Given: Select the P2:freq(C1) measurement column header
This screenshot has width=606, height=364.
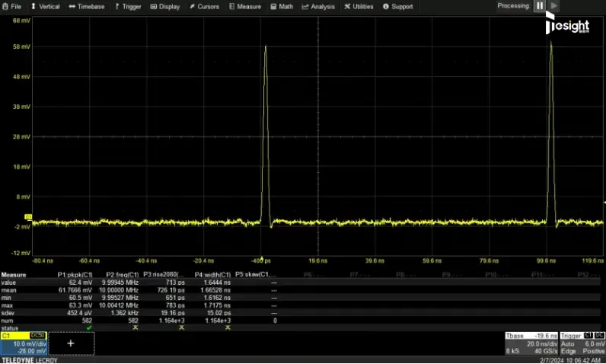Looking at the screenshot, I should tap(123, 275).
